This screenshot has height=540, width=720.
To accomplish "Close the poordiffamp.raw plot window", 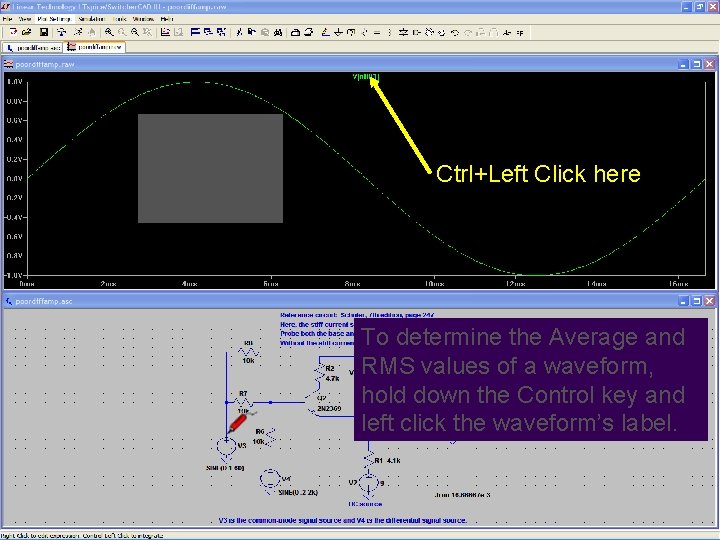I will [709, 64].
